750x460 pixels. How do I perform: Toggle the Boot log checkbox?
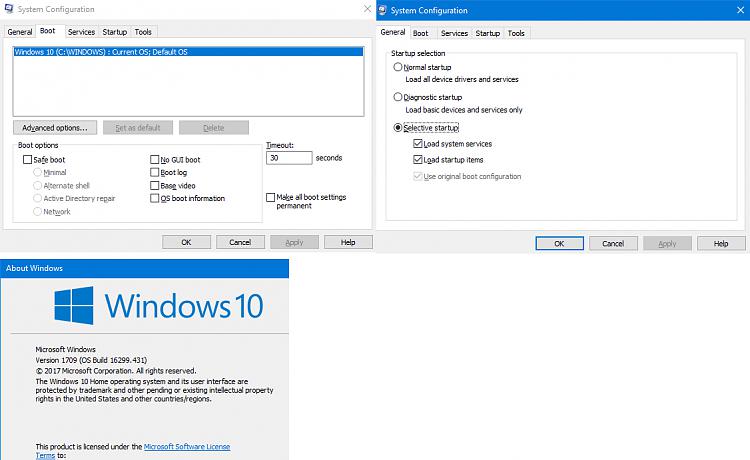point(154,172)
